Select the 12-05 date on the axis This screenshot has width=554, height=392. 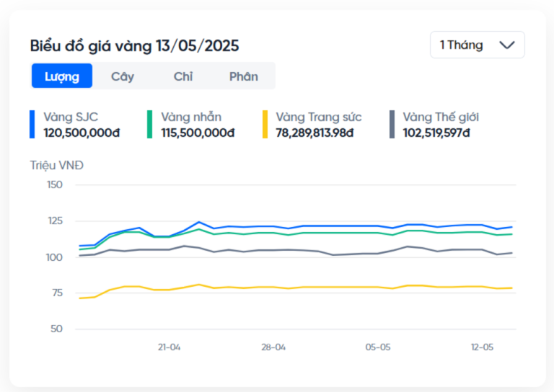click(482, 347)
